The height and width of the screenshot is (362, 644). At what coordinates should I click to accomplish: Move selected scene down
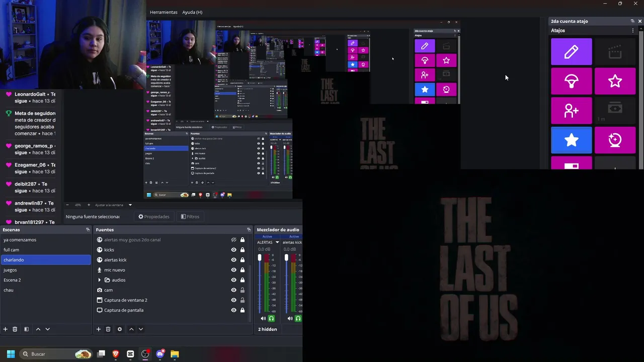[47, 329]
